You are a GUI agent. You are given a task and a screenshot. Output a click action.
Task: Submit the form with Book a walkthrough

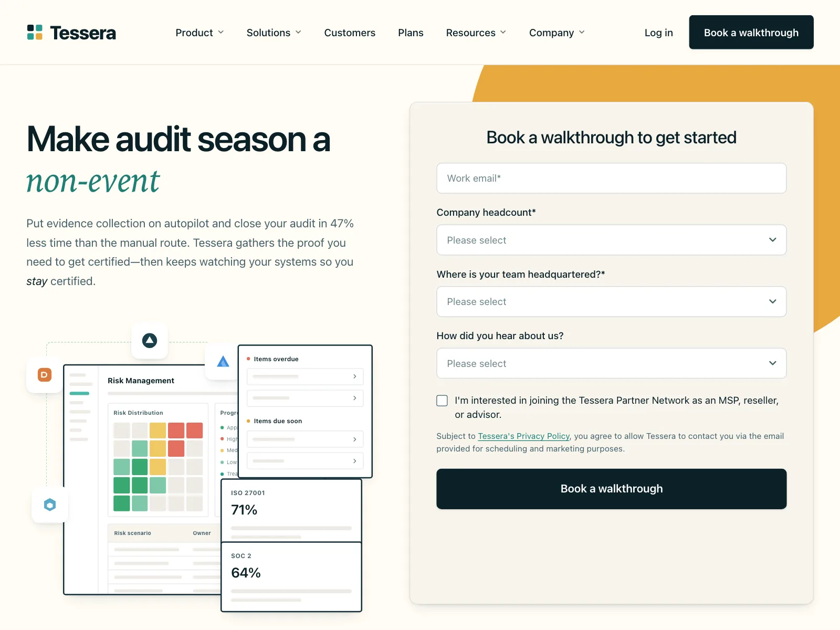click(611, 489)
